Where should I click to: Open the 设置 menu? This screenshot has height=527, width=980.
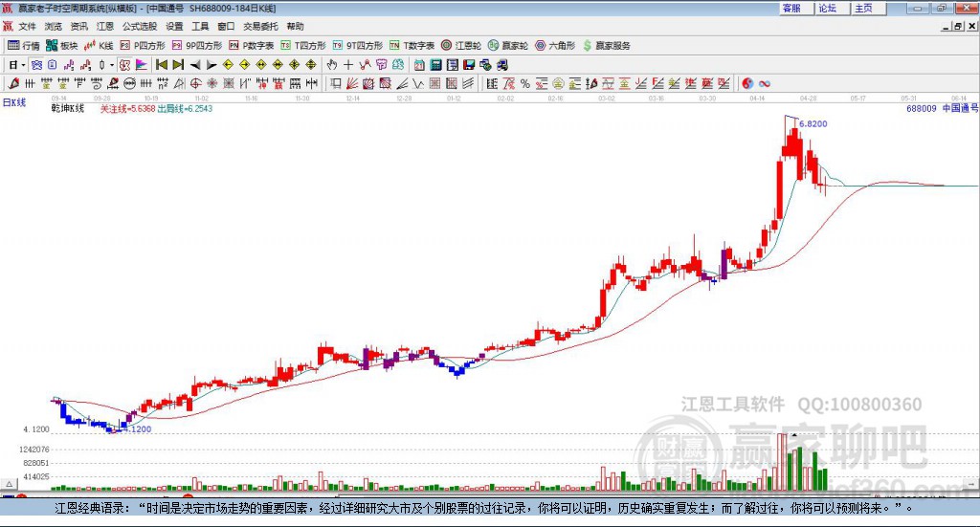[174, 26]
